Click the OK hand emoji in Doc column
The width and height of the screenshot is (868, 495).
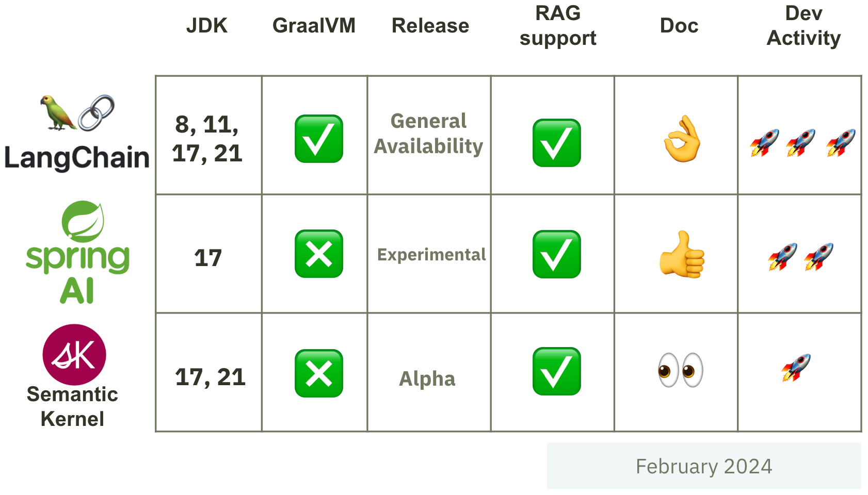pos(682,139)
